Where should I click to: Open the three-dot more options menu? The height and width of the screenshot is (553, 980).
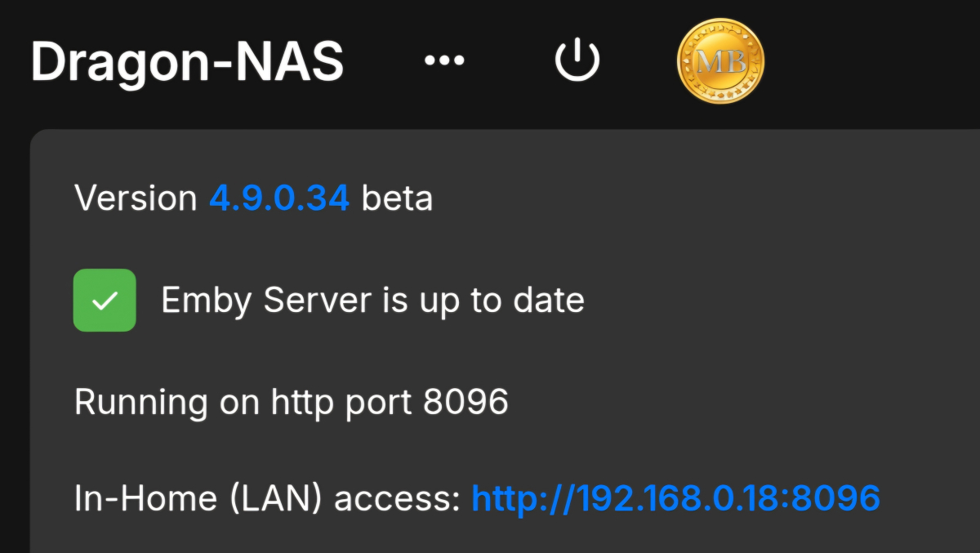point(444,60)
